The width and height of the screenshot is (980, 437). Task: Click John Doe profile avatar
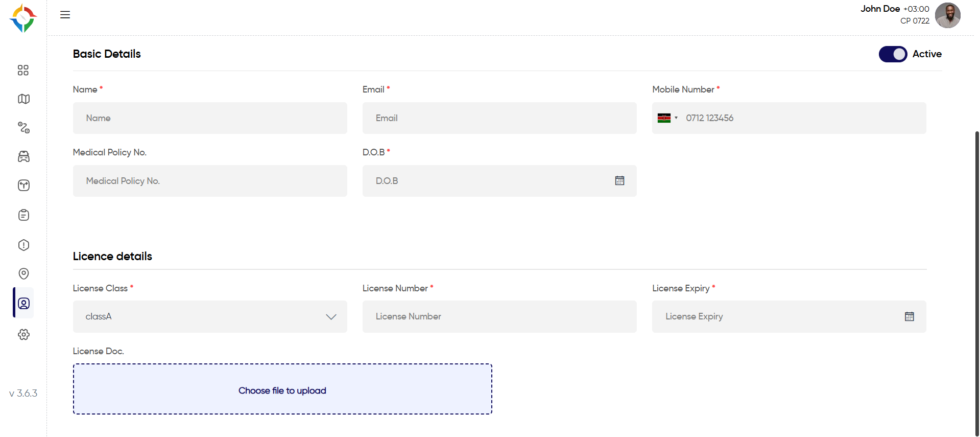(947, 15)
